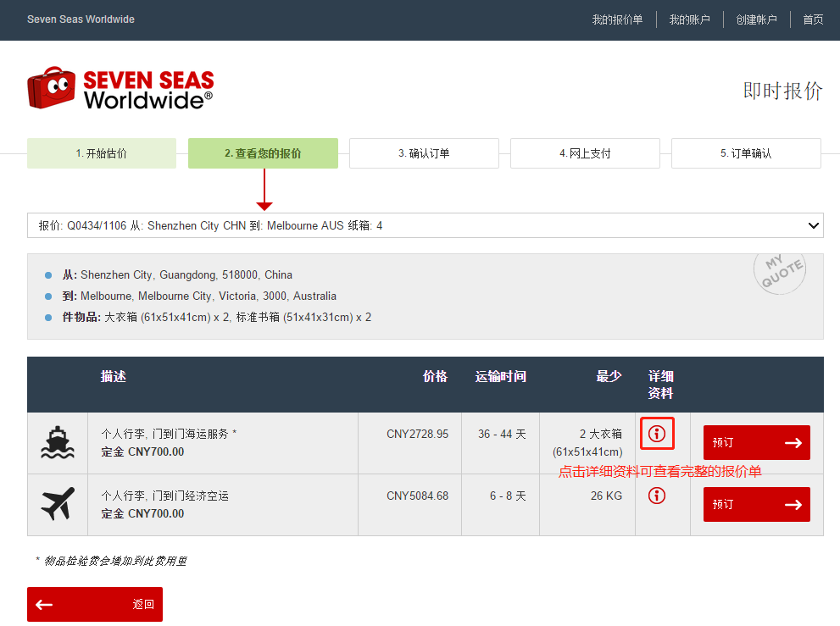Click 定金 CNY700.00 in air freight row
Viewport: 840px width, 626px height.
coord(142,513)
